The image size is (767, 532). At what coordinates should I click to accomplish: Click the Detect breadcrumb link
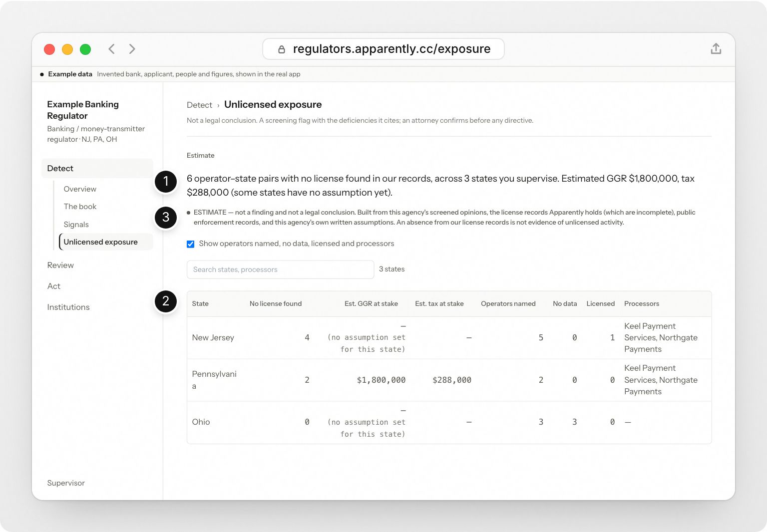[199, 105]
